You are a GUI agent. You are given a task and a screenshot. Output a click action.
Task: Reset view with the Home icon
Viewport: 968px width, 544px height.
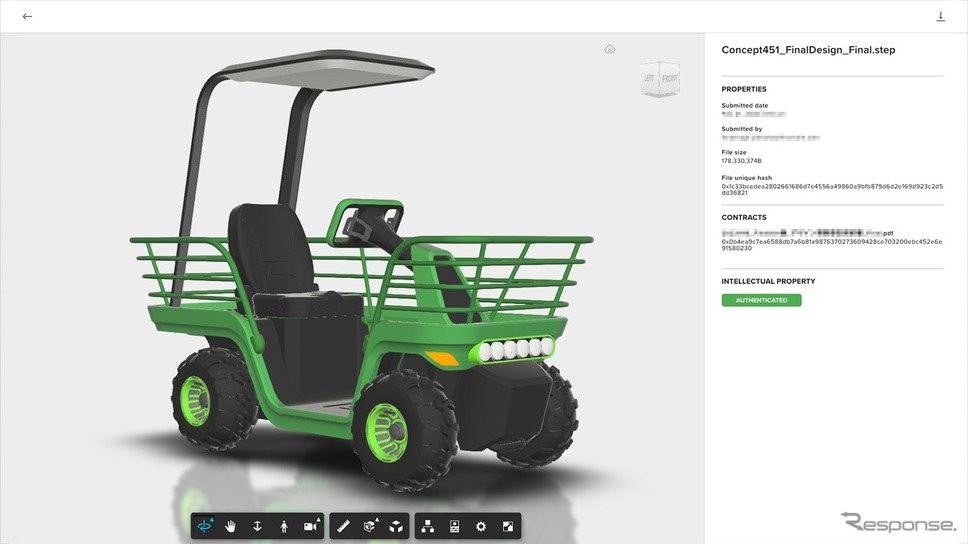(609, 49)
